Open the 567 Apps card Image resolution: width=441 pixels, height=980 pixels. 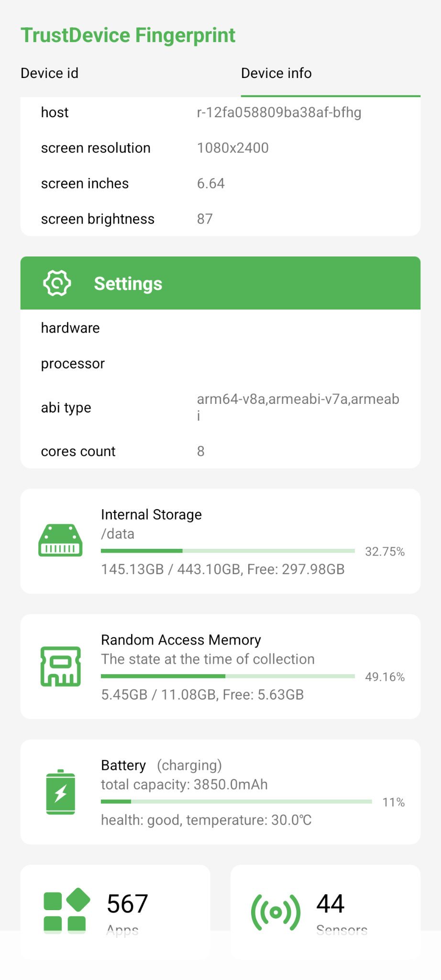tap(115, 912)
